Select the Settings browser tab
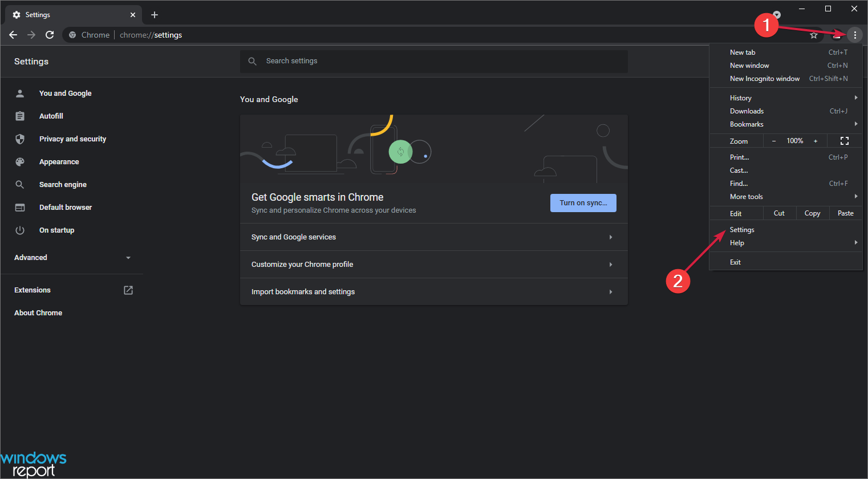868x479 pixels. tap(73, 15)
